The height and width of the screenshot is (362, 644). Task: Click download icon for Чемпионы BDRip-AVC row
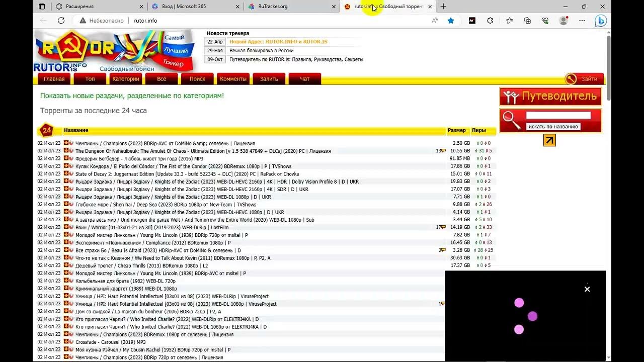(66, 143)
